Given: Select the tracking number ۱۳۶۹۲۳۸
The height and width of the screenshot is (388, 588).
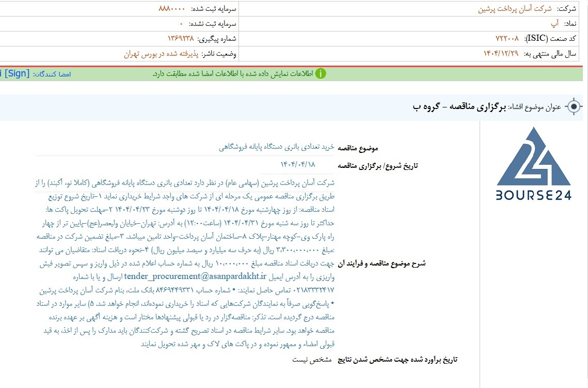Looking at the screenshot, I should [181, 39].
